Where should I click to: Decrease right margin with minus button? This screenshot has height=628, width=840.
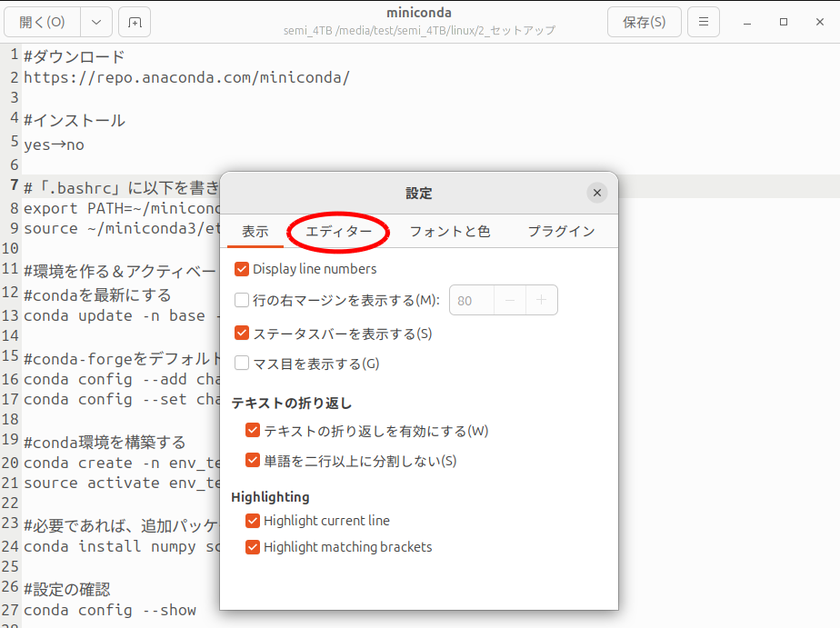[510, 300]
